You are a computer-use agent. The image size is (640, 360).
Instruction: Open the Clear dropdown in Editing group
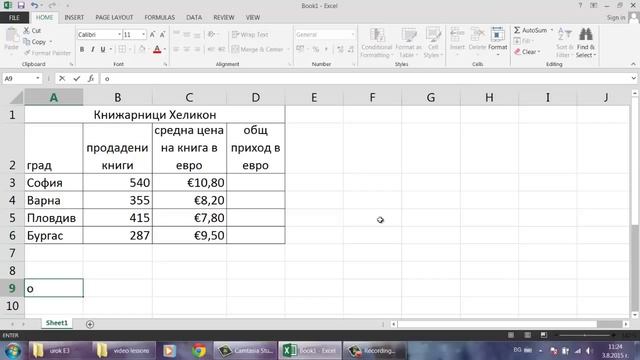pyautogui.click(x=527, y=52)
